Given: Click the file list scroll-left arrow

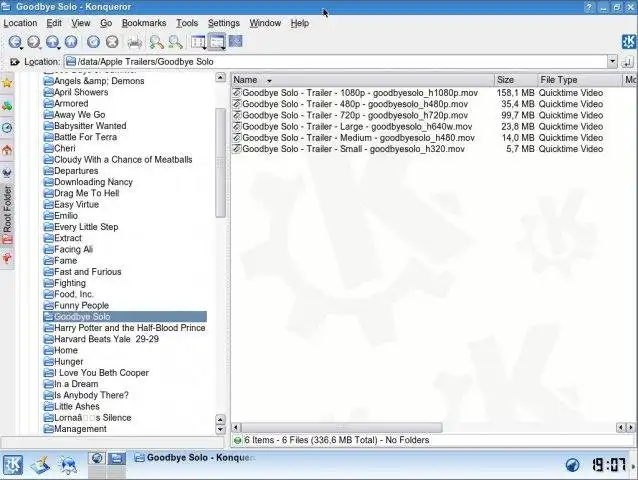Looking at the screenshot, I should (236, 427).
